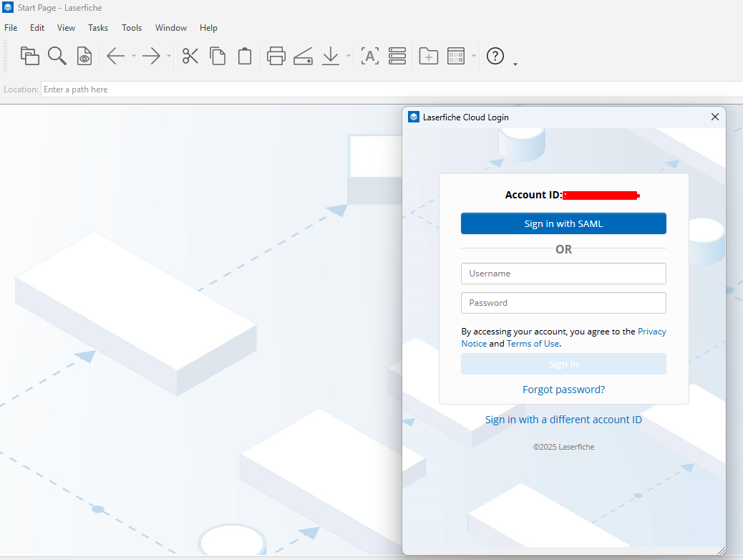Follow the Forgot password? link
Viewport: 743px width, 560px height.
[x=563, y=390]
